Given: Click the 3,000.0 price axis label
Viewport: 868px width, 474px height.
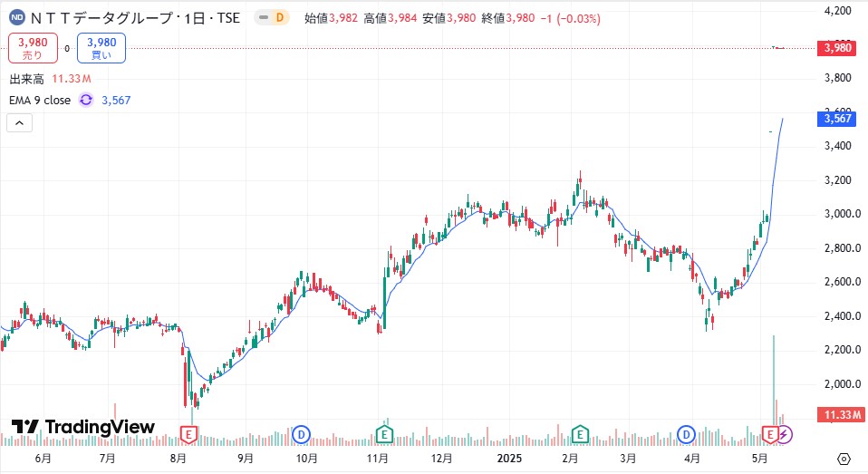Looking at the screenshot, I should click(843, 214).
